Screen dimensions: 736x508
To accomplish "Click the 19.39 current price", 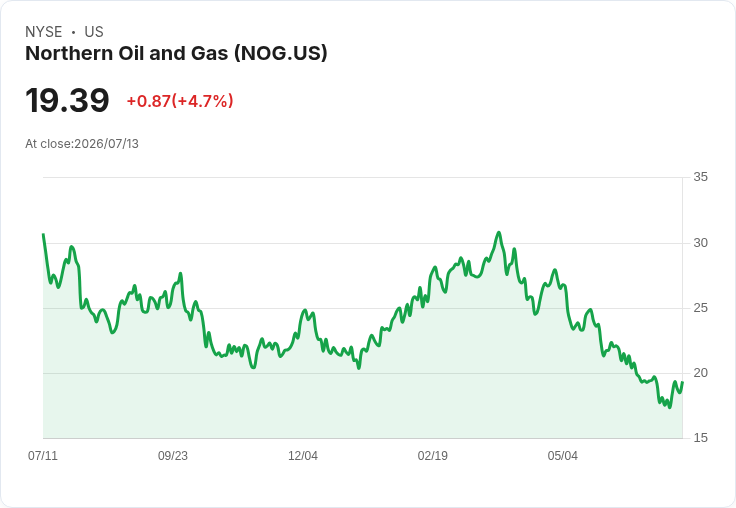I will click(x=67, y=100).
